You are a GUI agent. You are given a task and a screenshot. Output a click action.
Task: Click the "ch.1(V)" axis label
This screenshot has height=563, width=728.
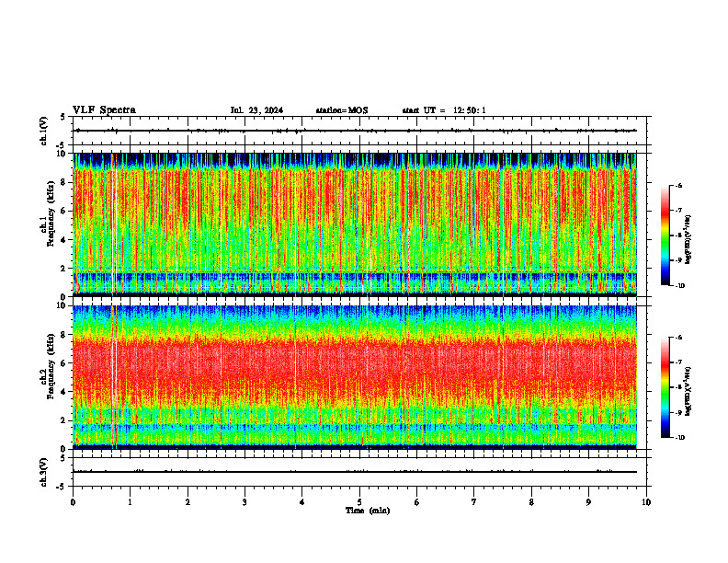[x=44, y=131]
